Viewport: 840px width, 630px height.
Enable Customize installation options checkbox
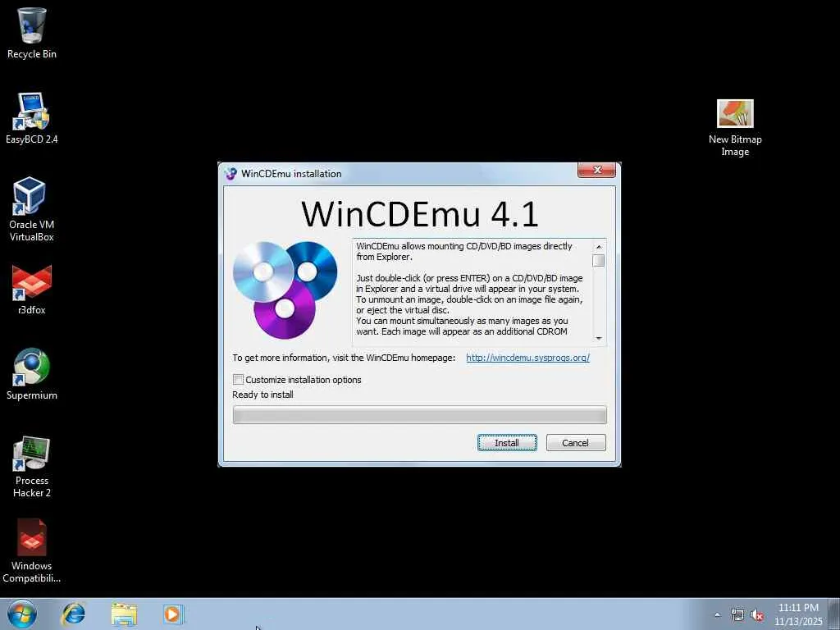(239, 379)
